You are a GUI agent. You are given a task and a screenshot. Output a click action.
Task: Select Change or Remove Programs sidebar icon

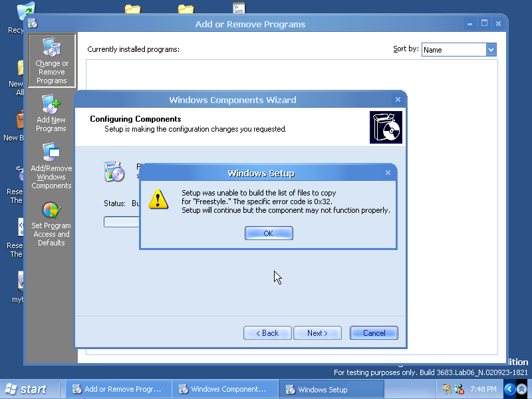tap(52, 61)
